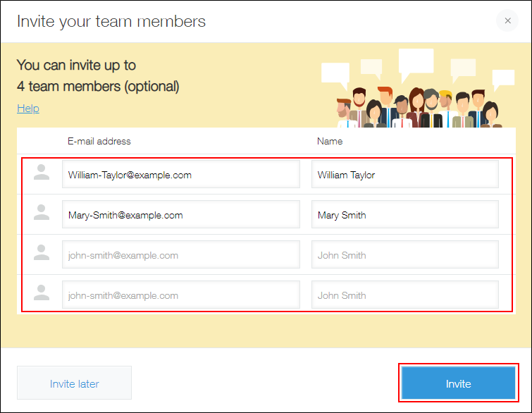532x413 pixels.
Task: Click the avatar icon in the third member row
Action: pyautogui.click(x=42, y=254)
